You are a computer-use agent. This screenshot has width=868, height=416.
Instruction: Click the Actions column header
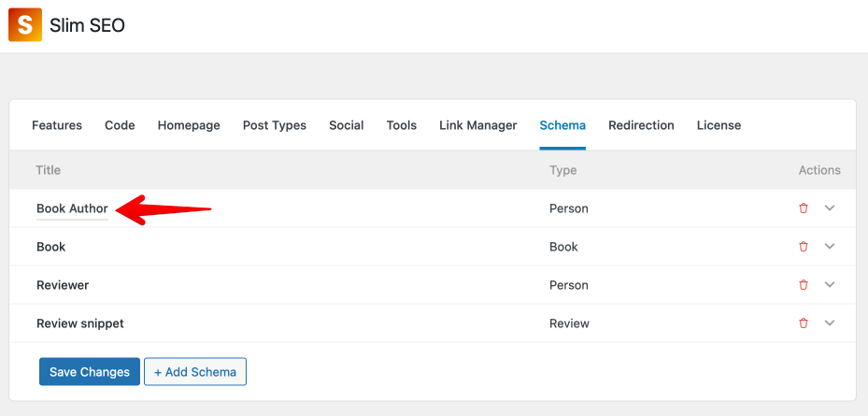coord(819,170)
